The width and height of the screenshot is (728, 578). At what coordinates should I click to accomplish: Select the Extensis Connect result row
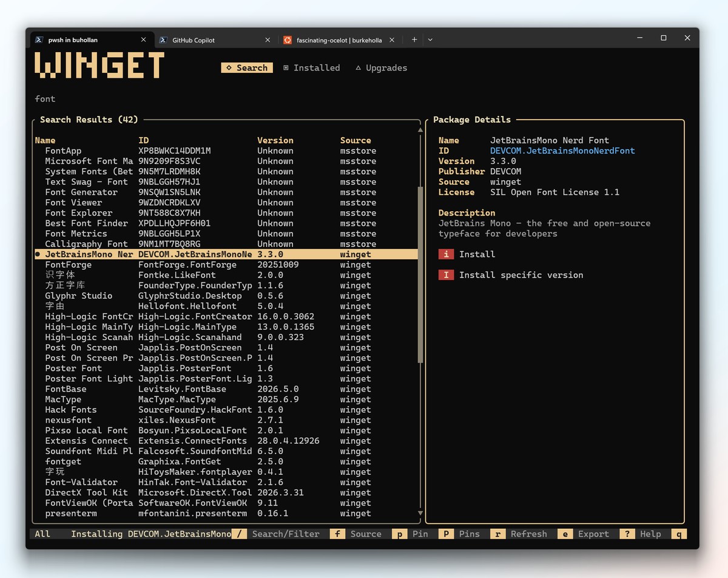(x=226, y=441)
